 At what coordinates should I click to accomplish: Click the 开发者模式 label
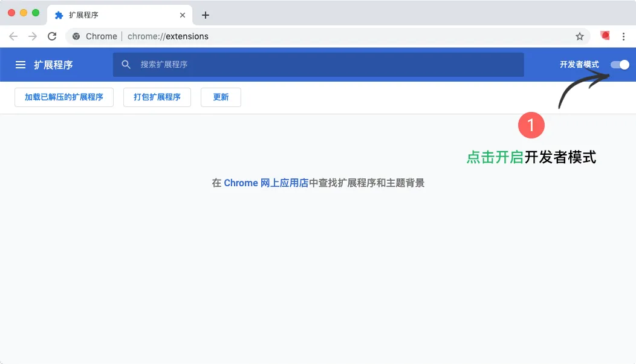click(x=579, y=65)
